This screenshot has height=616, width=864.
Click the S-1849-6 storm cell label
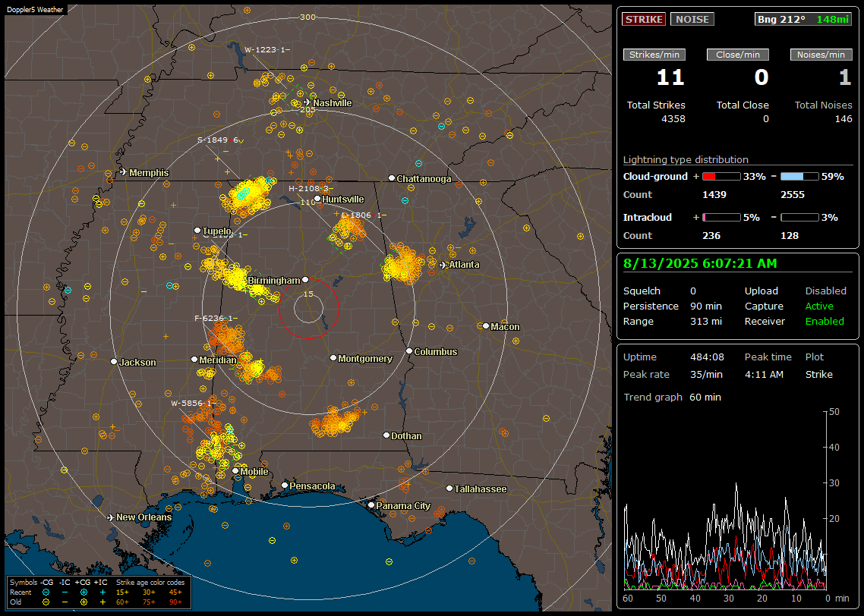click(219, 140)
